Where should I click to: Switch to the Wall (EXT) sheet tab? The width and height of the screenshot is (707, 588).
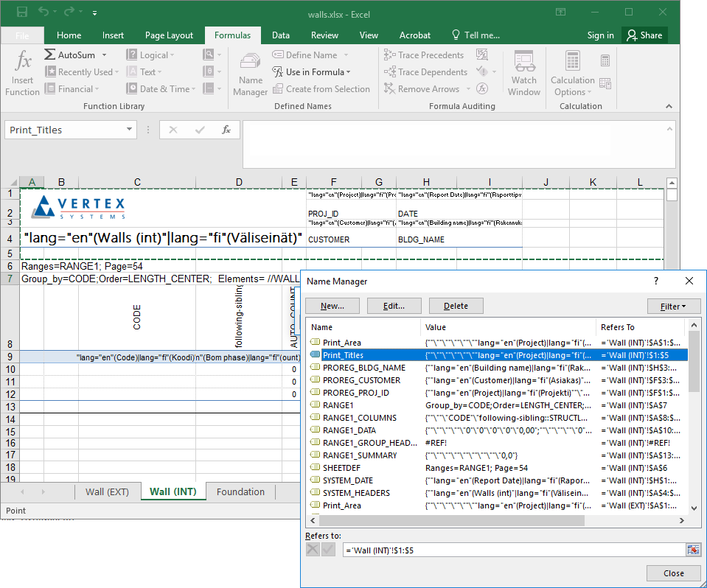(107, 492)
